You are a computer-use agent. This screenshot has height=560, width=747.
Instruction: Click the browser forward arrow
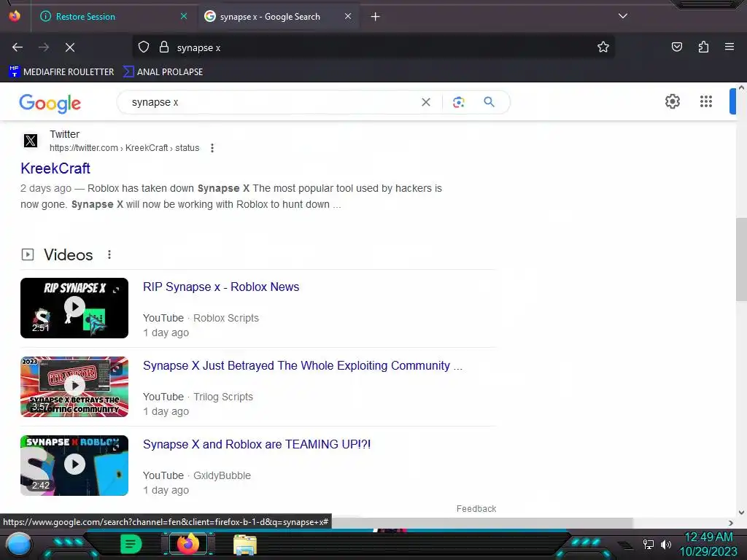44,47
